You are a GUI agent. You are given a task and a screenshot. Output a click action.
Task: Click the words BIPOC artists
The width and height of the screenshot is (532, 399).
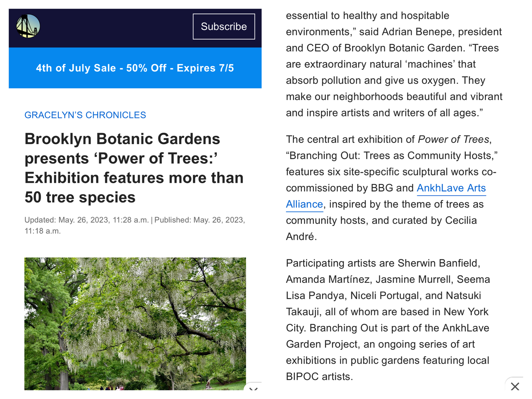click(319, 377)
